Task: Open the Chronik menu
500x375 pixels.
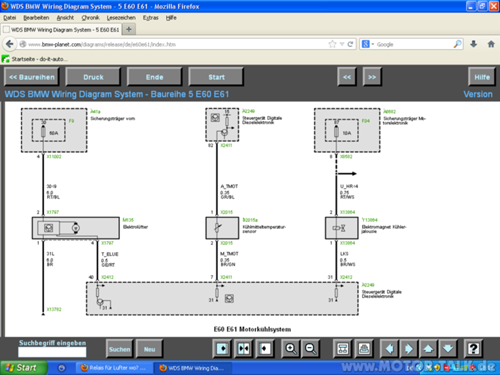Action: pyautogui.click(x=90, y=18)
